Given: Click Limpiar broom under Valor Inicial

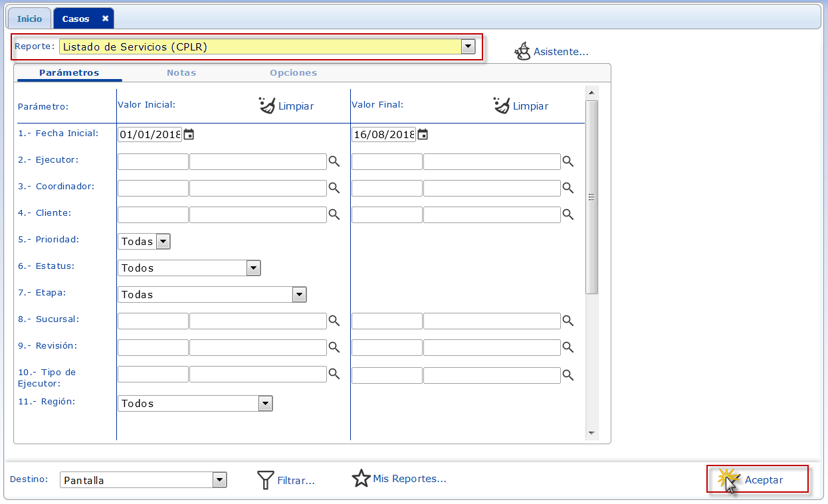Looking at the screenshot, I should (x=267, y=106).
